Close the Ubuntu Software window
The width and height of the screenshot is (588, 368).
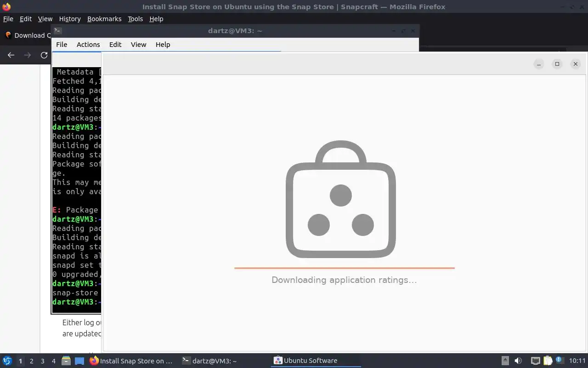pos(576,64)
